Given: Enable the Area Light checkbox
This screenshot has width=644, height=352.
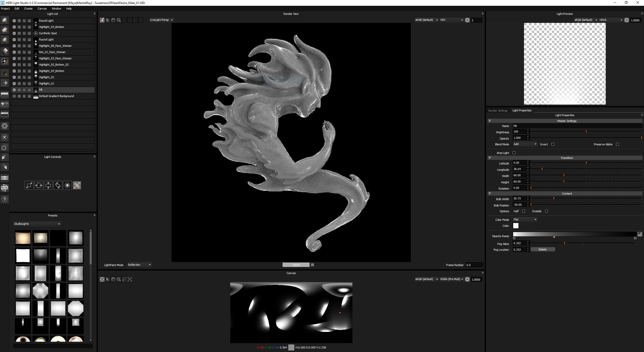Looking at the screenshot, I should point(514,153).
